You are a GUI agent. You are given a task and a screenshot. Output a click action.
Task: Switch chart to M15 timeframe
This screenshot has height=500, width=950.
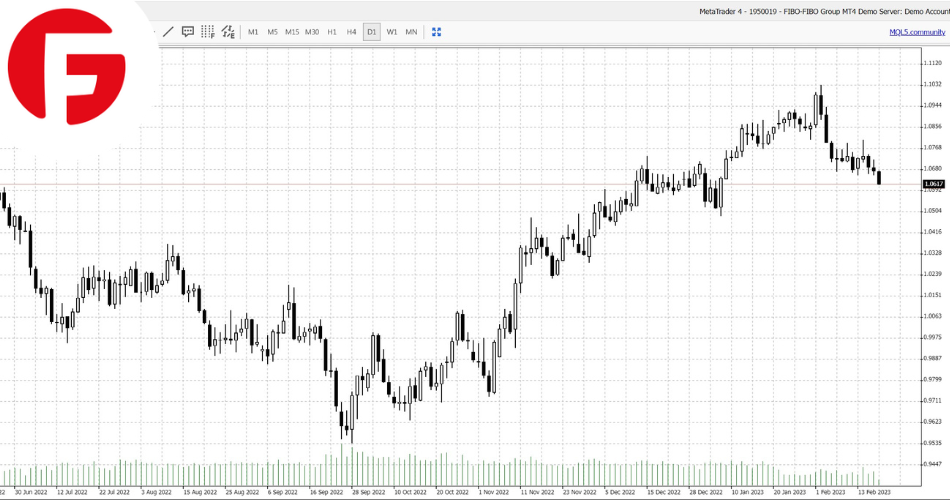292,32
